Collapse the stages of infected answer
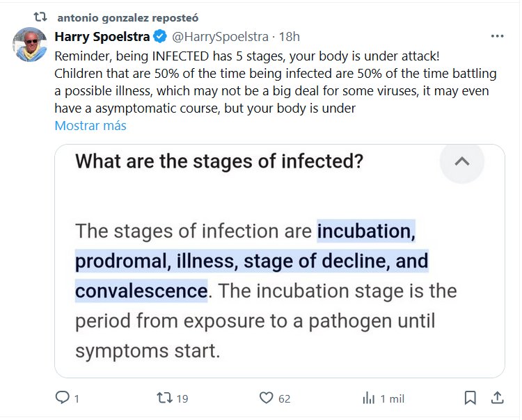Screen dimensions: 522x420 point(461,162)
